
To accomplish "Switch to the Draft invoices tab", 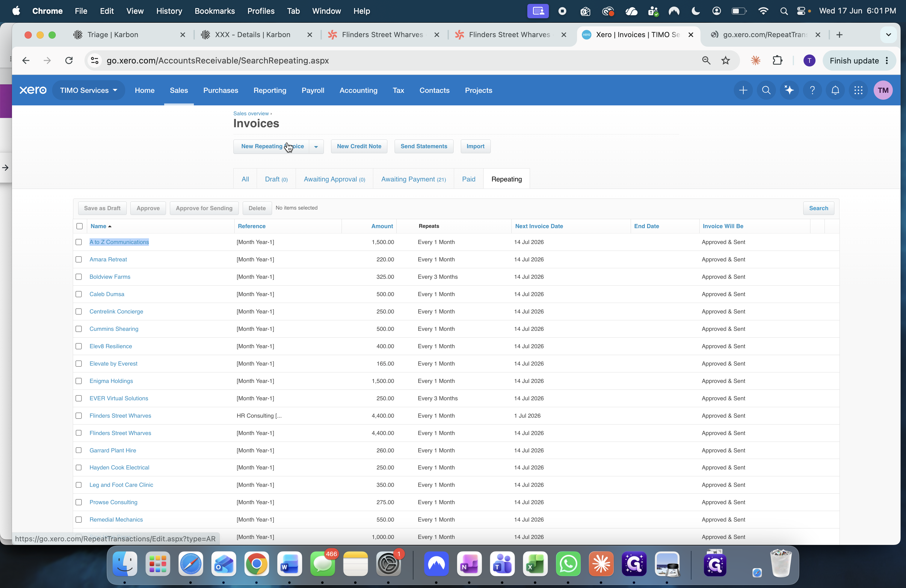I will (x=276, y=179).
